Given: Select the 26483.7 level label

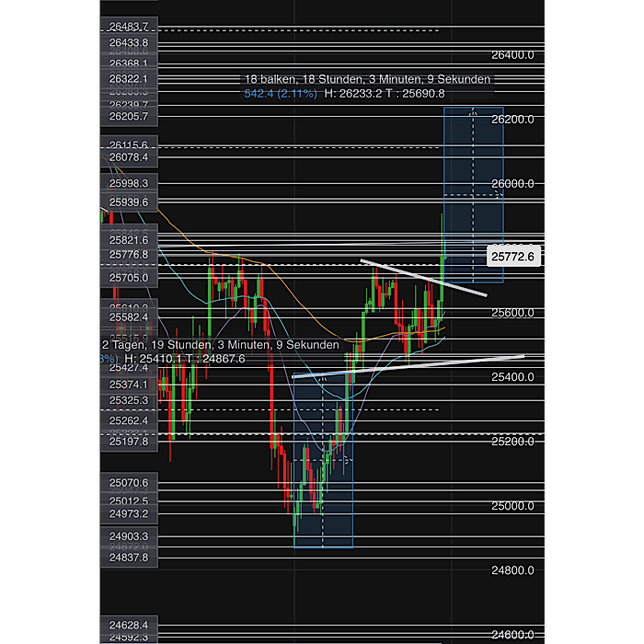Looking at the screenshot, I should coord(129,27).
